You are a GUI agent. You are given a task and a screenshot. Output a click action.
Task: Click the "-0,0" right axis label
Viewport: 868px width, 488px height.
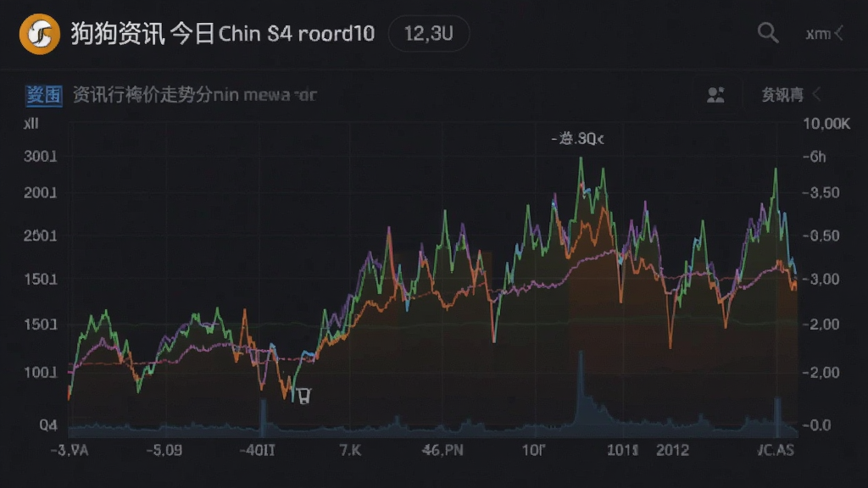coord(816,425)
